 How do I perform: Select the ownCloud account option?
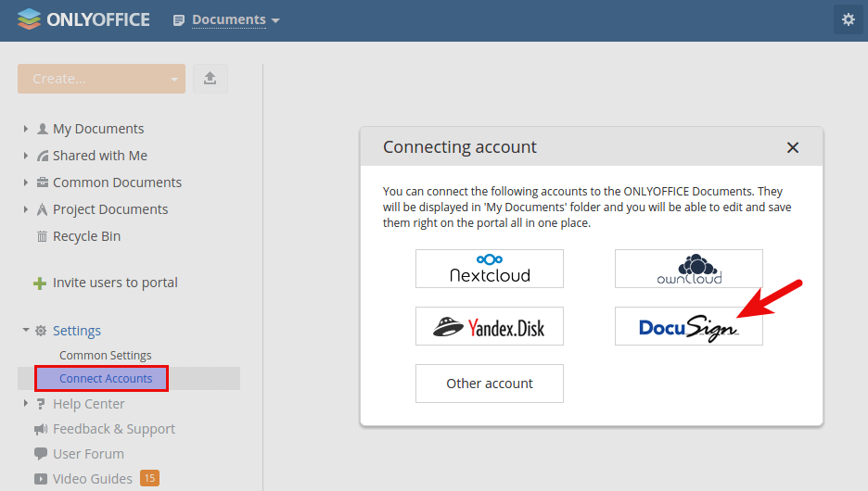(x=688, y=269)
